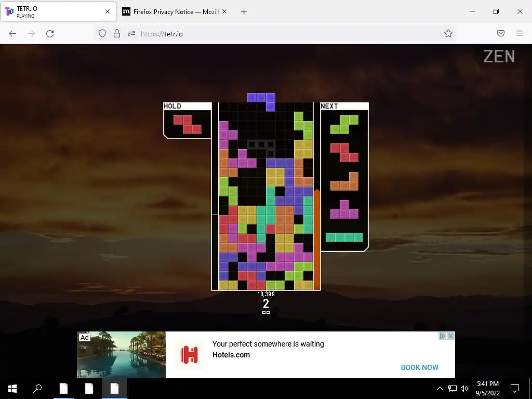Click the 18,399 score text
The image size is (532, 399).
pos(266,294)
